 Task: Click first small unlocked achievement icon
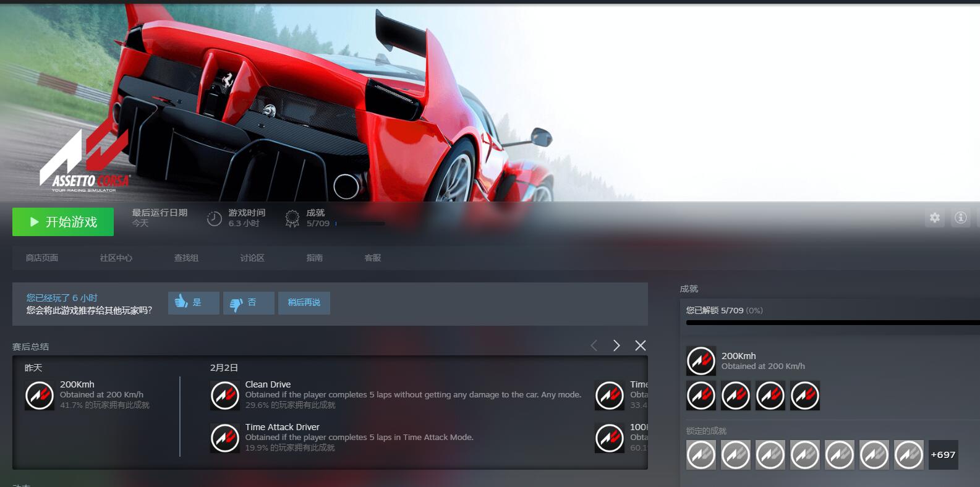point(701,396)
